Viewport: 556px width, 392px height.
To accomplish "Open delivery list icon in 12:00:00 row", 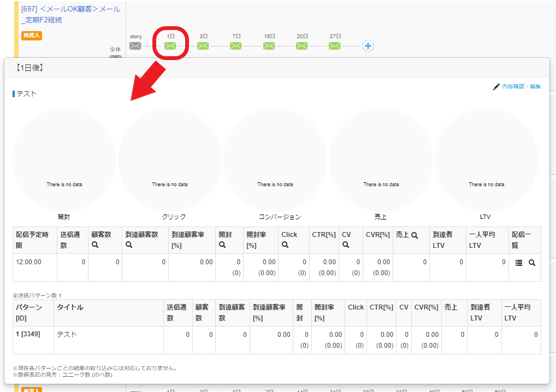I will point(519,263).
